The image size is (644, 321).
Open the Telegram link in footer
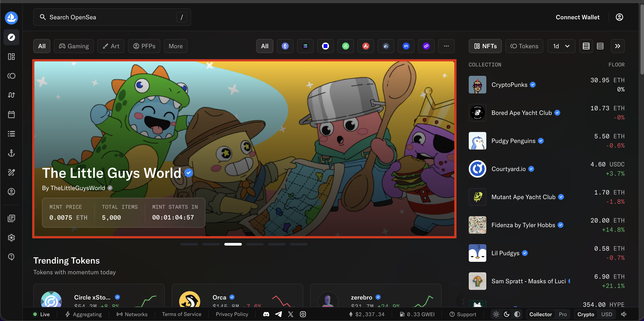(278, 314)
